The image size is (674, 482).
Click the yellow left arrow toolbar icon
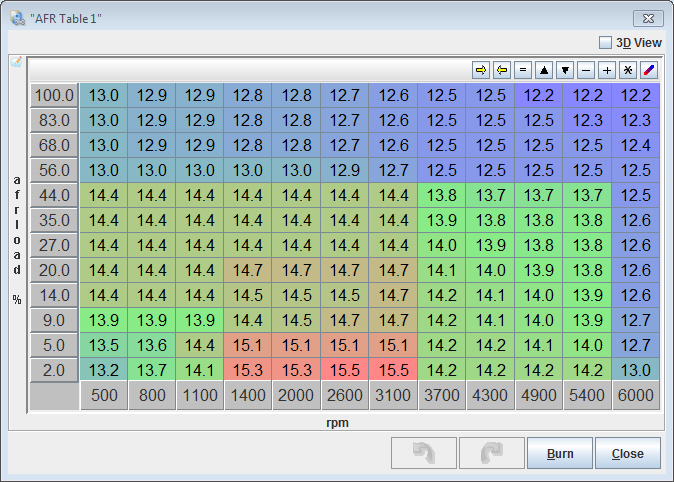pyautogui.click(x=502, y=70)
